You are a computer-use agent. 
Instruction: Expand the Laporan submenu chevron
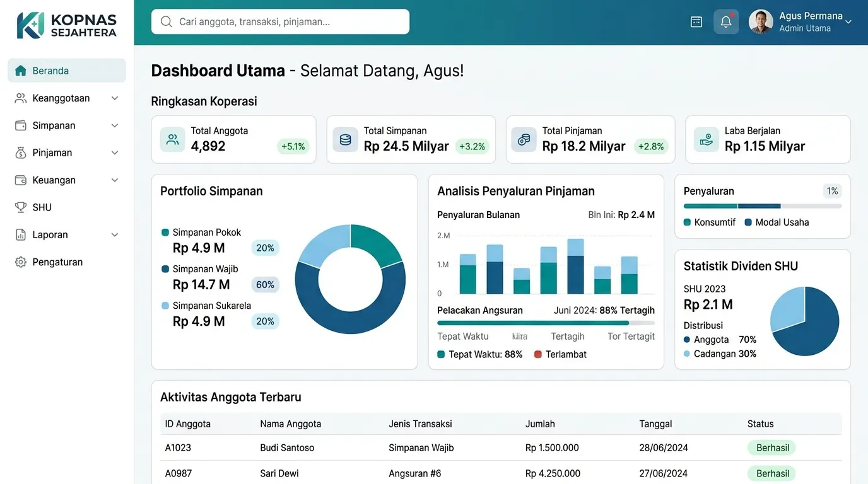pos(115,234)
